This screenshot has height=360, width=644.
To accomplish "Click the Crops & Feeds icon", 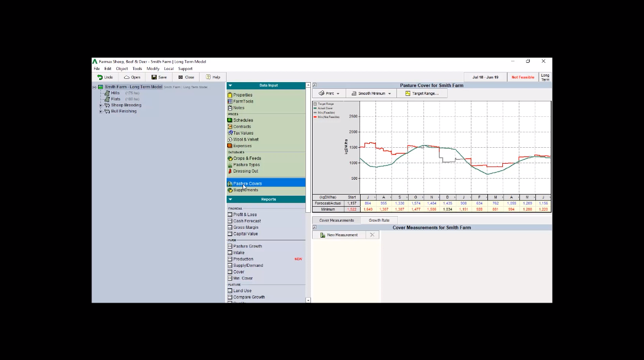I will 230,158.
